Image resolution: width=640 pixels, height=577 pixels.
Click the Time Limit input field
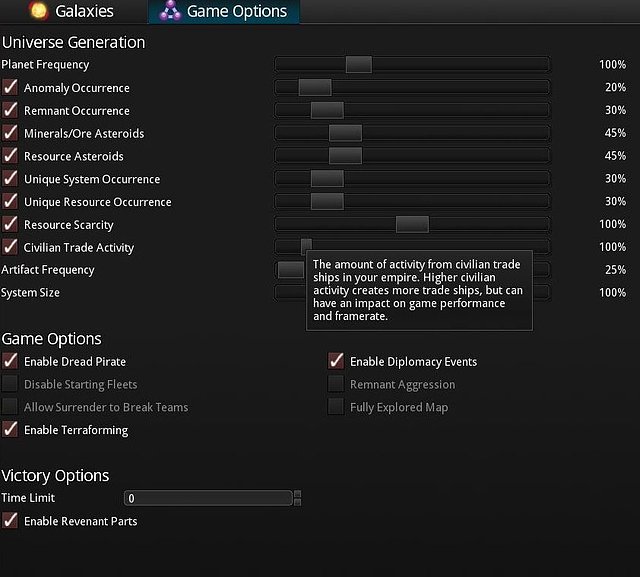click(208, 498)
